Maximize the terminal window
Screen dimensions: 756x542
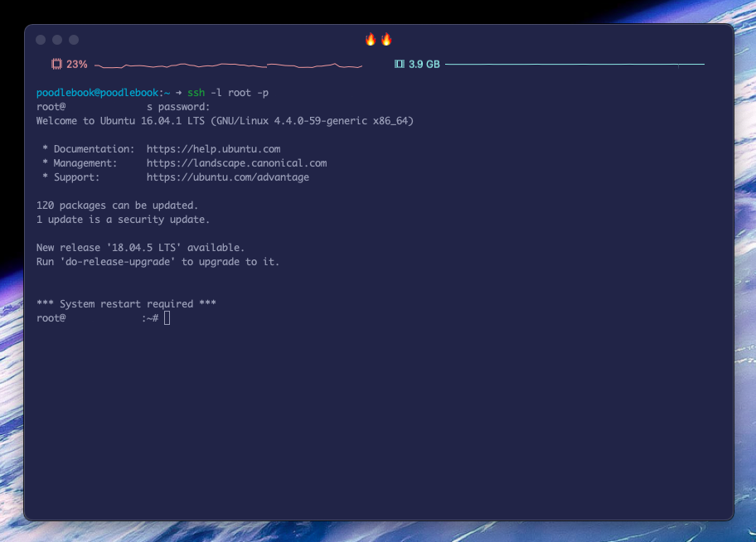point(74,40)
